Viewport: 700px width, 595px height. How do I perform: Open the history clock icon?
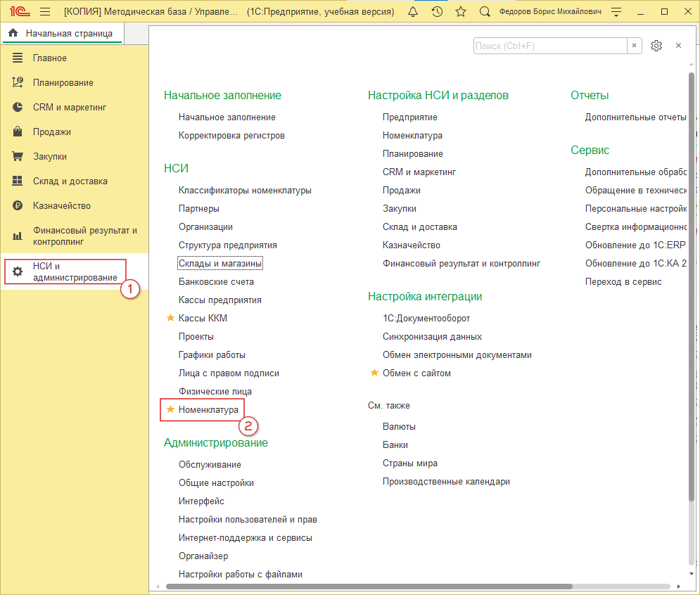pyautogui.click(x=437, y=12)
